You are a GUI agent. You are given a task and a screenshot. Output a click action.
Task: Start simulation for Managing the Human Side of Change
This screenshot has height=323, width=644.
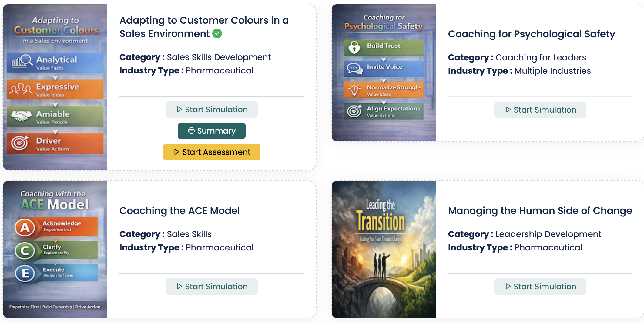click(x=540, y=287)
